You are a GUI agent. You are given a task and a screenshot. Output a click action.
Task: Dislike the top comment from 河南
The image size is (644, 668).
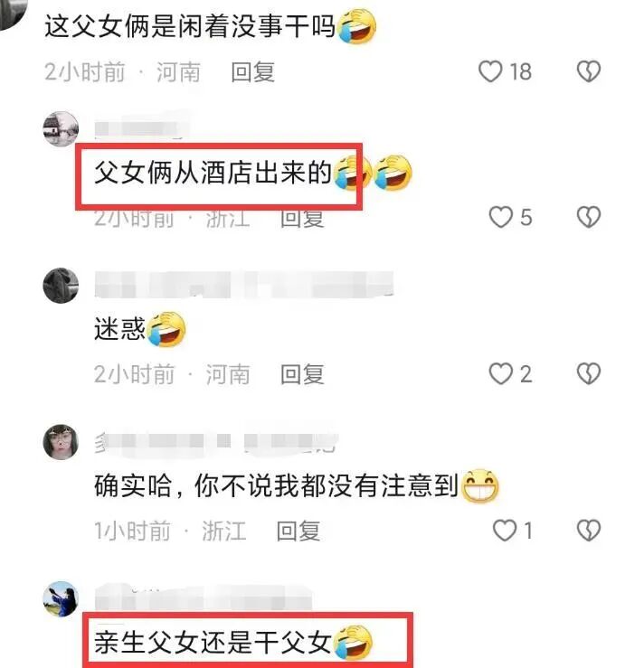coord(589,71)
